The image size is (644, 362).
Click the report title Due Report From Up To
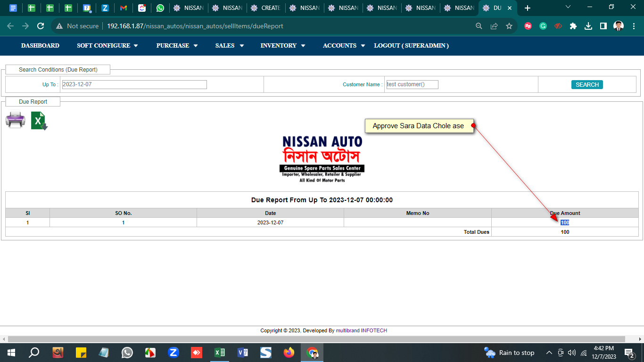tap(322, 200)
